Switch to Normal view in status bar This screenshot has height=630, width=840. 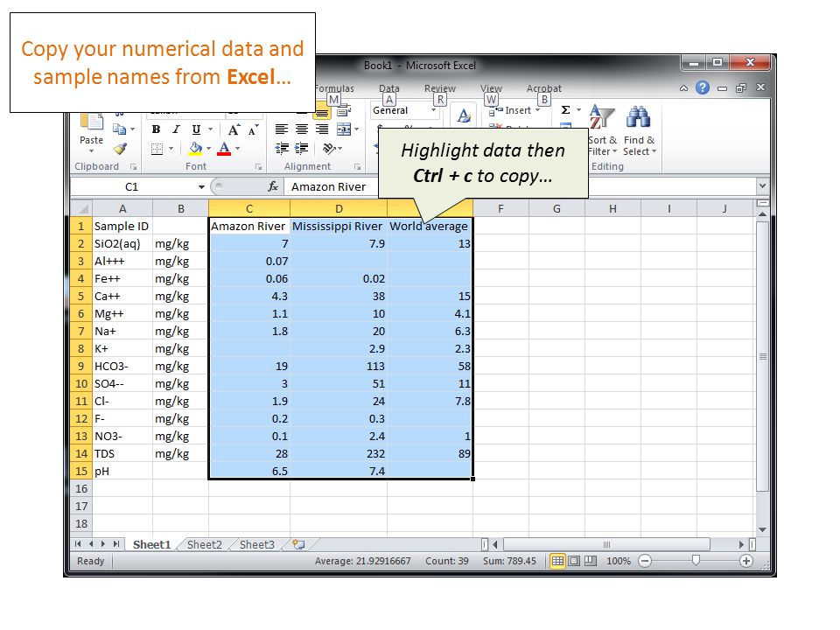(x=557, y=561)
